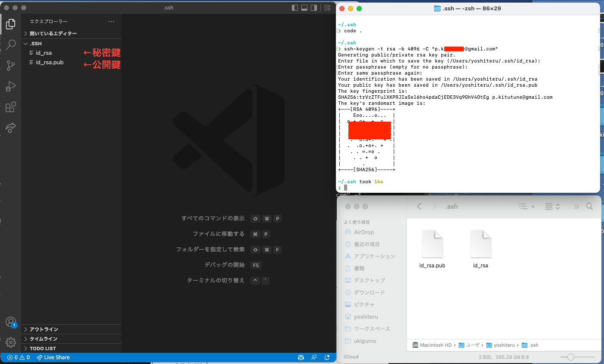Click the Live Share status bar button
Viewport: 604px width, 364px height.
click(53, 357)
